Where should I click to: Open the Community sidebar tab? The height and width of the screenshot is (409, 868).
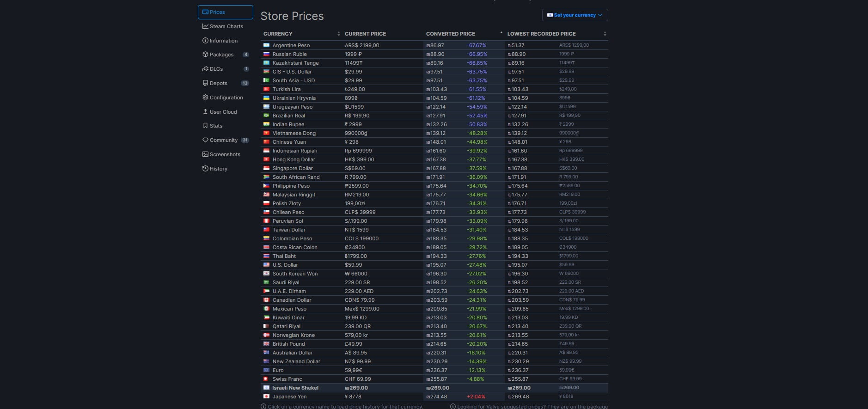tap(223, 140)
